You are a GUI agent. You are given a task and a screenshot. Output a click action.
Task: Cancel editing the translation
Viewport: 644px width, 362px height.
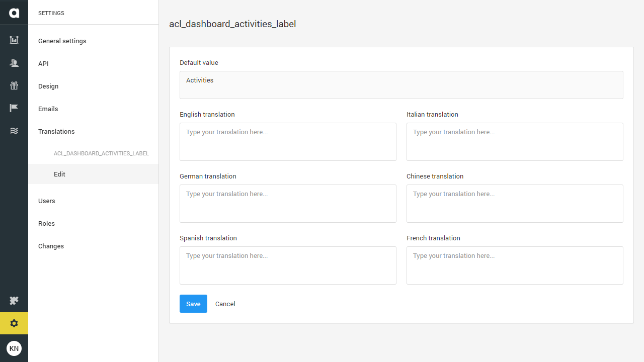(x=225, y=304)
